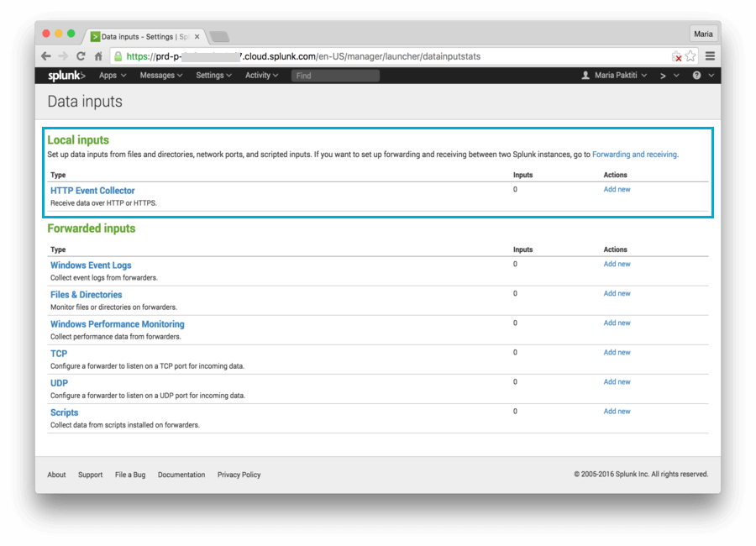
Task: Click the browser forward arrow
Action: tap(63, 56)
